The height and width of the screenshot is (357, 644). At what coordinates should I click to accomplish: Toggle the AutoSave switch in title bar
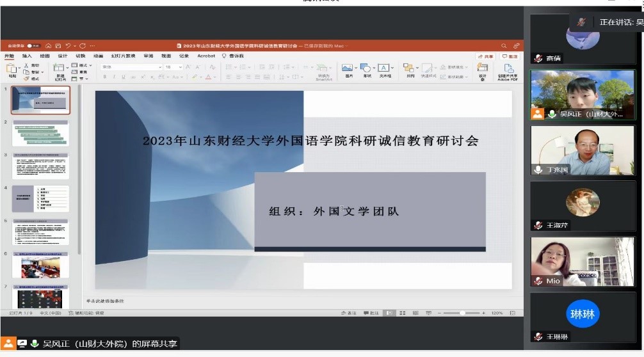[x=34, y=46]
